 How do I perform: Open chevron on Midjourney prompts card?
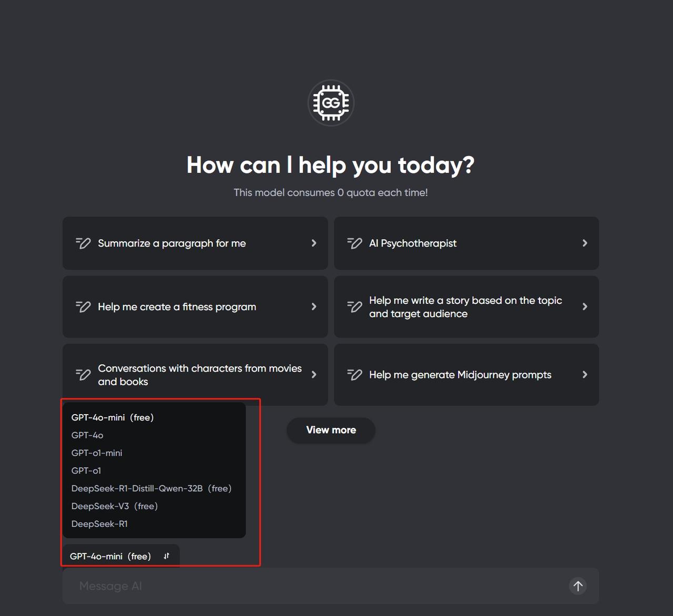pos(585,375)
